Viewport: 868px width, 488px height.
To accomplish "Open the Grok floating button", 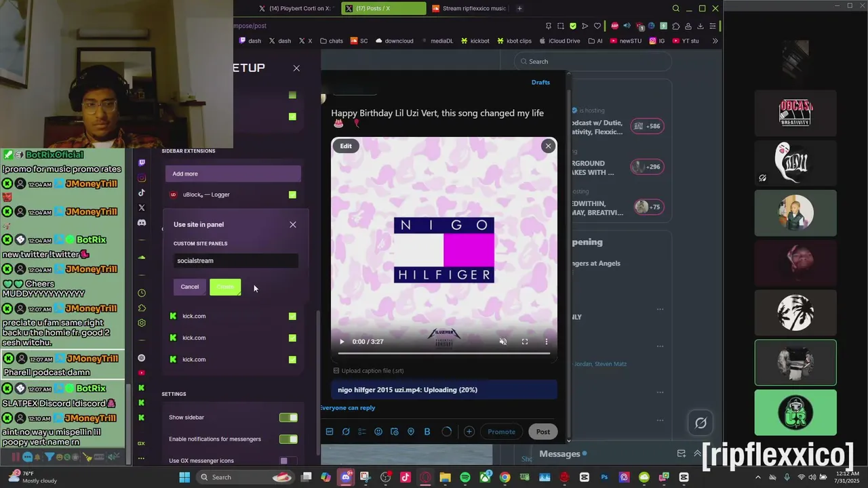I will [x=701, y=423].
